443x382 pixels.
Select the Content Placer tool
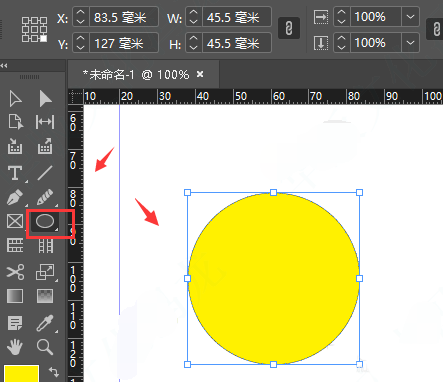45,146
